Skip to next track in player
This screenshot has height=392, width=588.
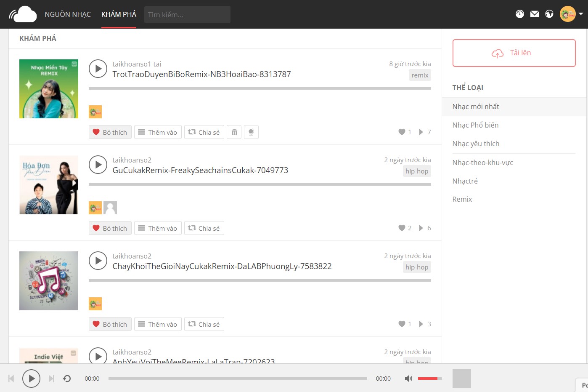click(x=51, y=379)
